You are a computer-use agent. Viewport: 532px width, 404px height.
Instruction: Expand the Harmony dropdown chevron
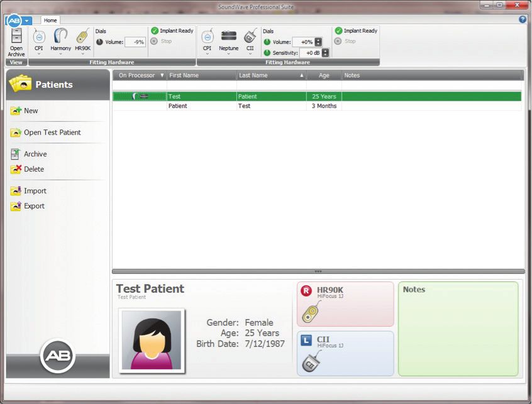(x=60, y=53)
